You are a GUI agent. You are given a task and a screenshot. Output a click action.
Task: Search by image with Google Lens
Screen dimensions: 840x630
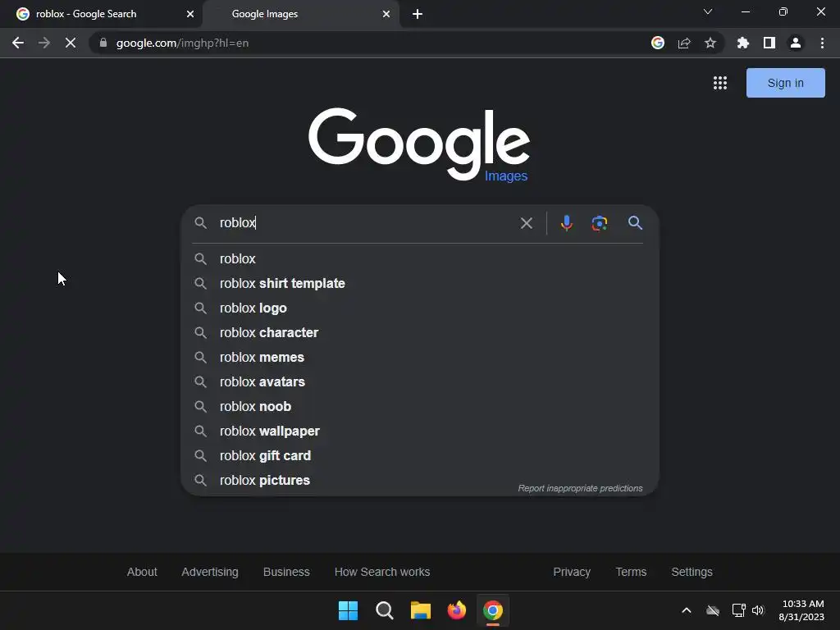[x=600, y=223]
